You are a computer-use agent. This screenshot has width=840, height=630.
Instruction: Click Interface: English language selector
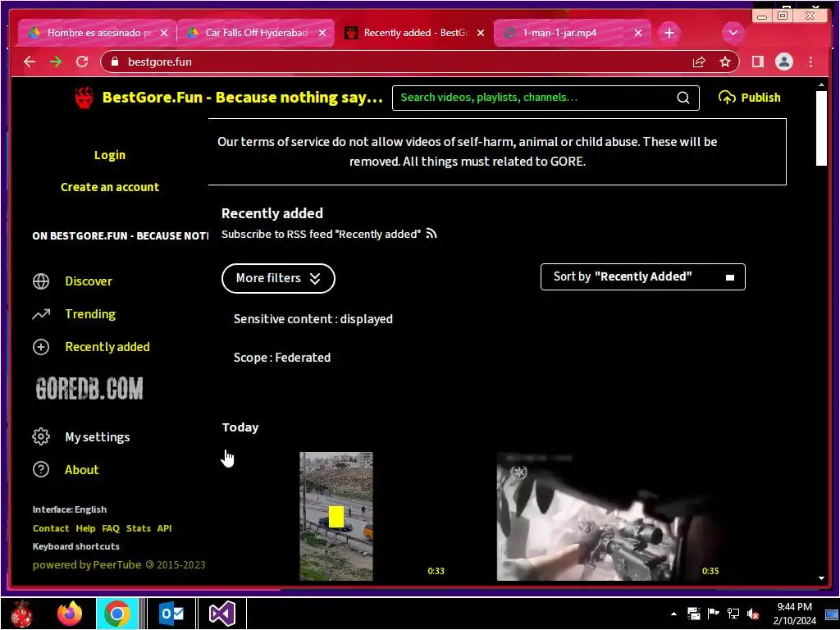coord(70,509)
